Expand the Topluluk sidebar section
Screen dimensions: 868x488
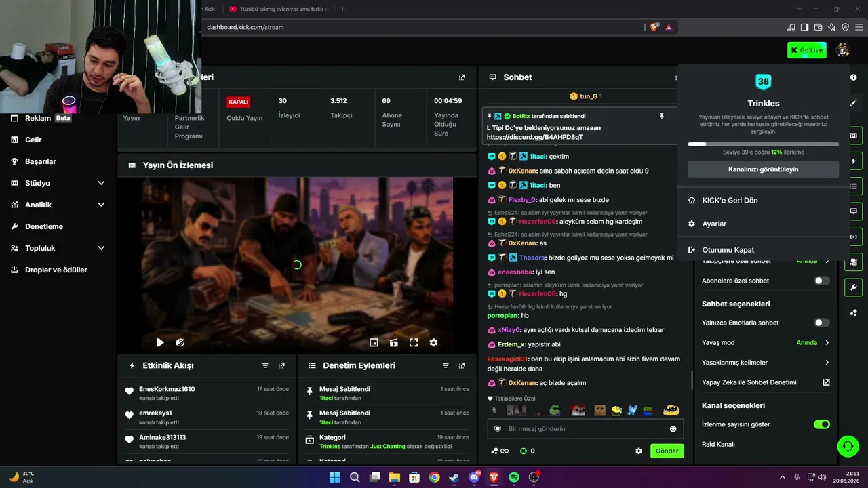tap(58, 248)
